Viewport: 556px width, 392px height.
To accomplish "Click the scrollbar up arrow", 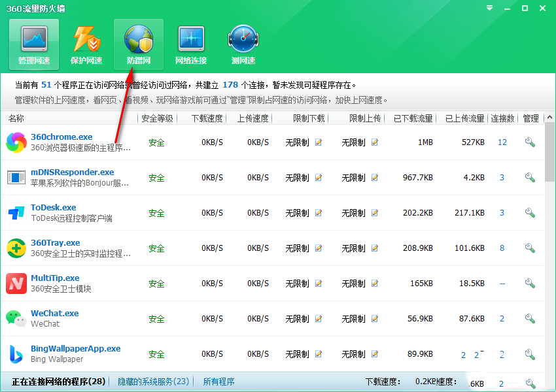I will [549, 117].
